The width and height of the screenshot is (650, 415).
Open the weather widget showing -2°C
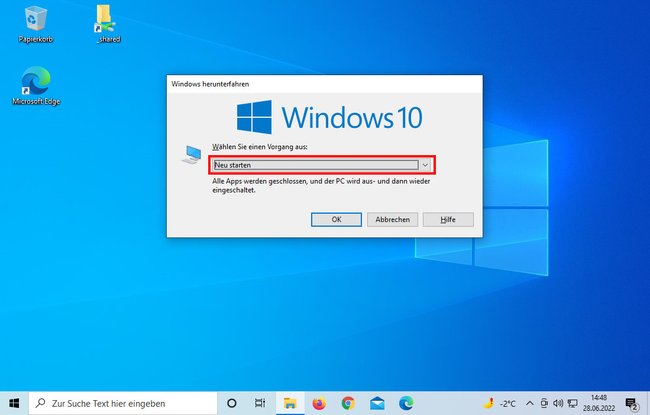(x=500, y=403)
